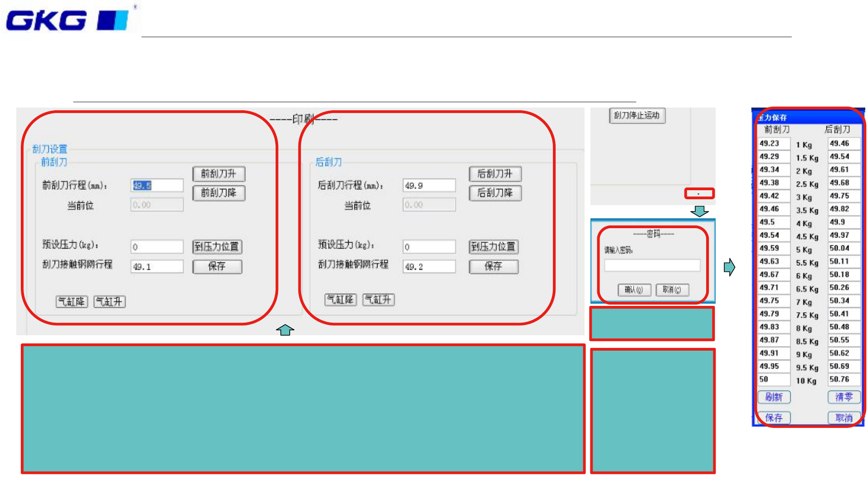Cancel the password dialog
Image resolution: width=868 pixels, height=488 pixels.
pos(672,290)
